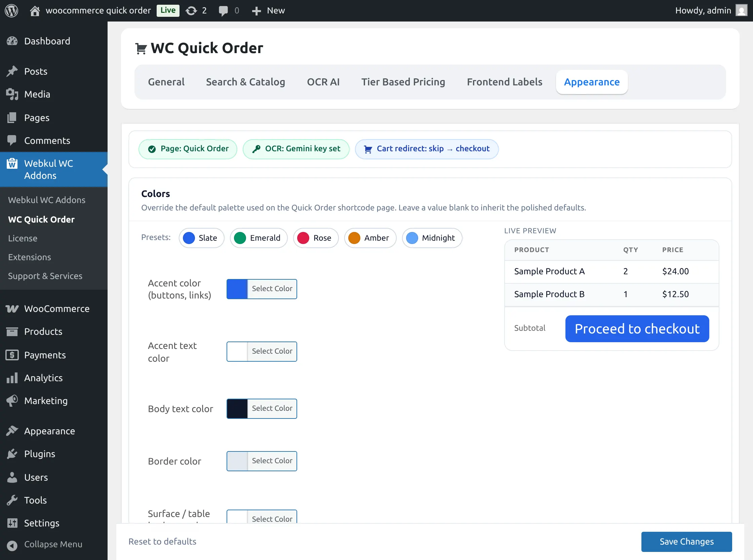Click the Users person icon
This screenshot has height=560, width=753.
tap(12, 477)
